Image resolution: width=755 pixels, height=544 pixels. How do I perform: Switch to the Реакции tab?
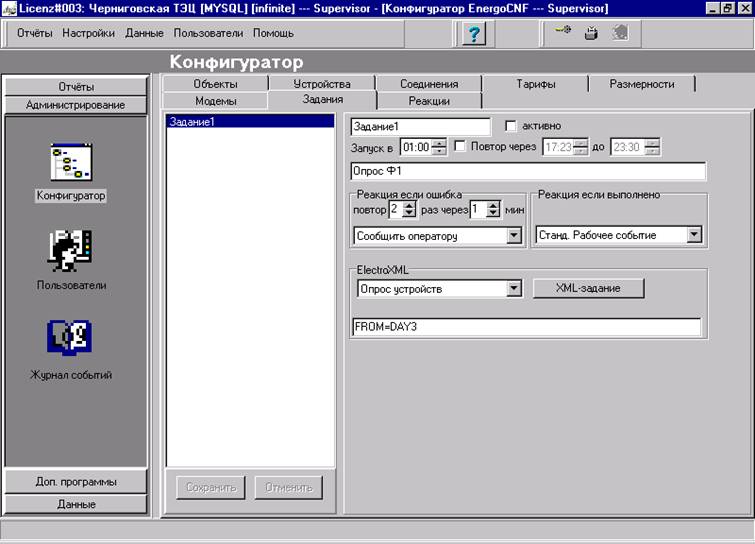point(429,101)
